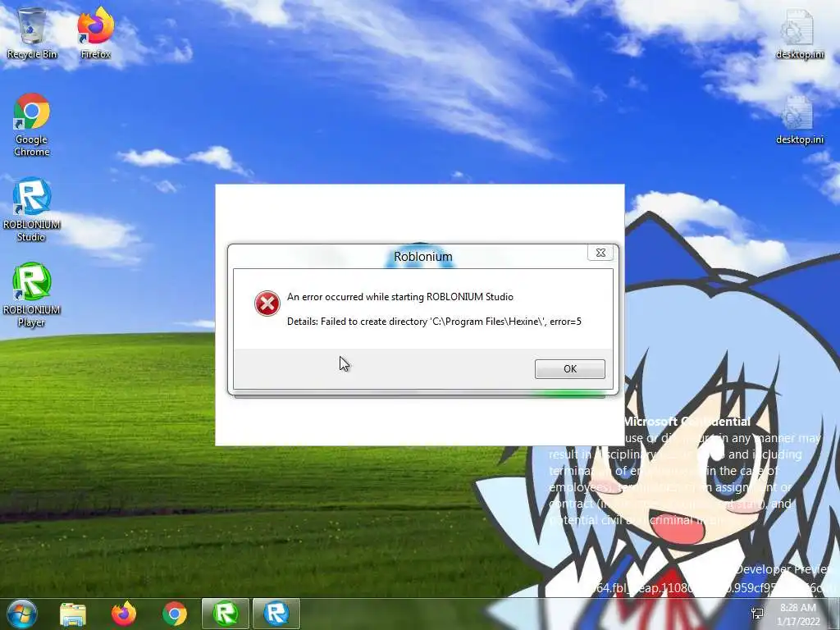Switch to the green ROBLONIUM Player taskbar item
Viewport: 840px width, 630px height.
click(x=226, y=614)
